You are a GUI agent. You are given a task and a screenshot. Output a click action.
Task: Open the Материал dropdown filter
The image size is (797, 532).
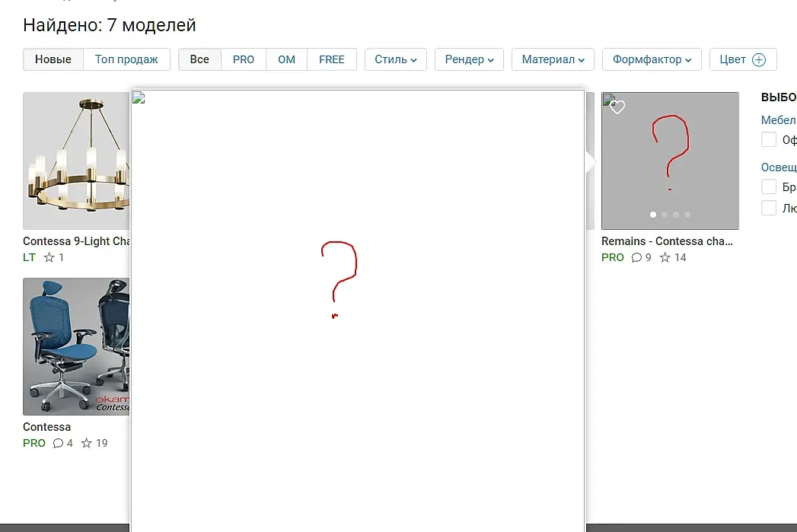[553, 59]
